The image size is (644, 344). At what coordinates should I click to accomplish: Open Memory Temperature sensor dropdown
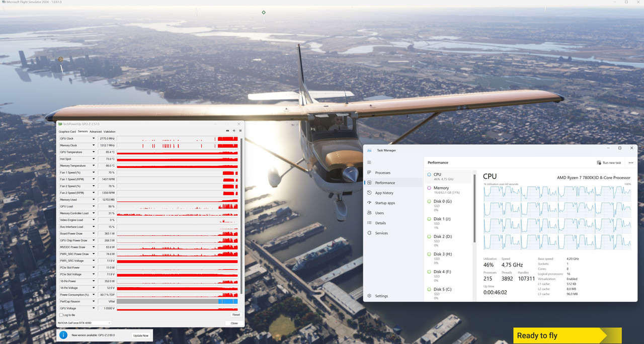pos(93,165)
